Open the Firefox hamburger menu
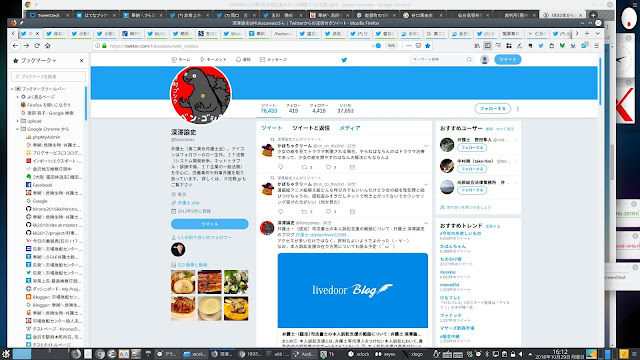Screen dimensions: 640x360 coord(596,46)
